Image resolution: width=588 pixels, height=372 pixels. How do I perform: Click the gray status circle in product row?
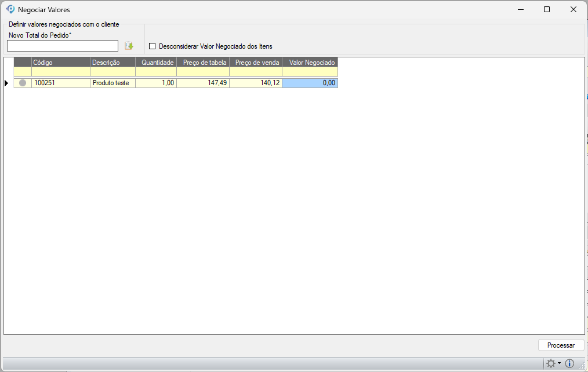coord(23,83)
